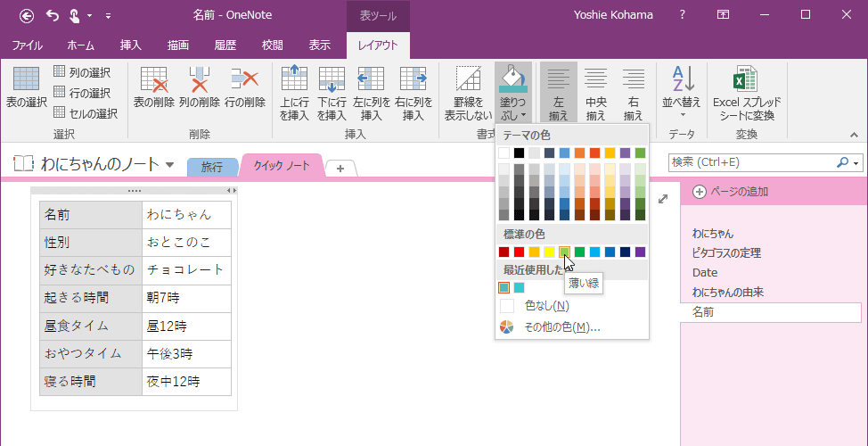Toggle Touch/Mouse mode icon
This screenshot has height=446, width=868.
click(74, 15)
